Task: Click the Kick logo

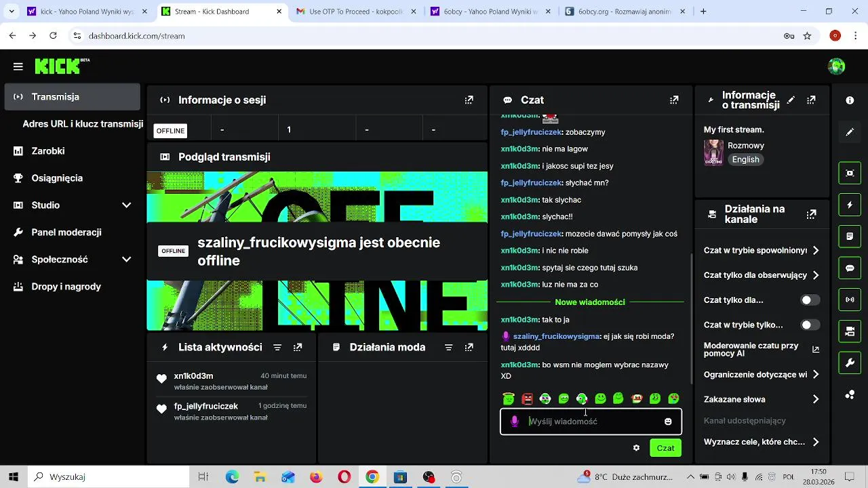Action: [62, 66]
